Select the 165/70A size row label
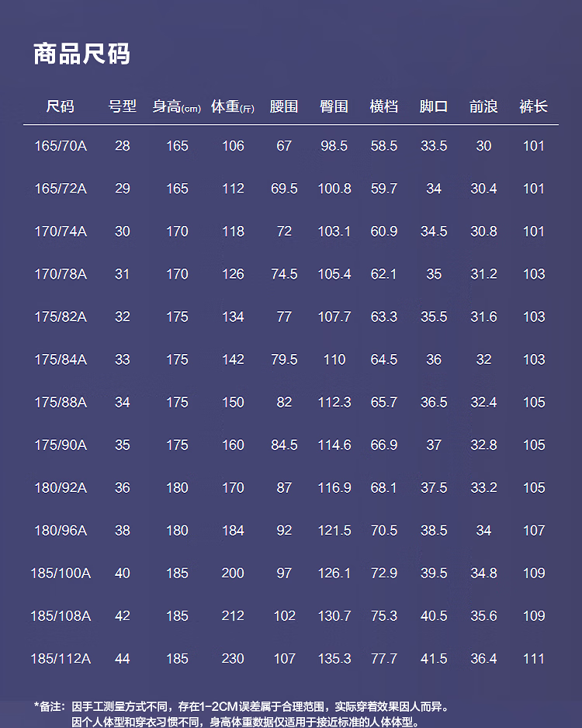582x728 pixels. [61, 146]
